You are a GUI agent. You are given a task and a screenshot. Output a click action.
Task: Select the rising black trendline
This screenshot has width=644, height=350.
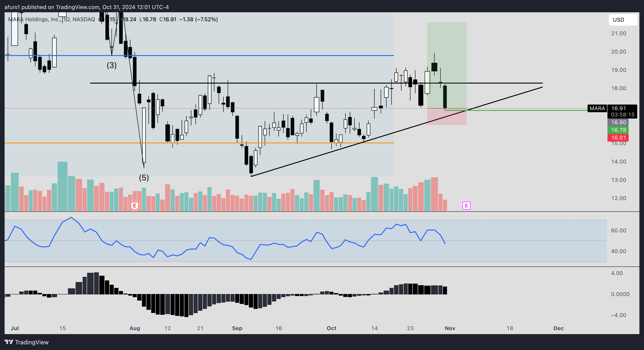click(x=397, y=132)
